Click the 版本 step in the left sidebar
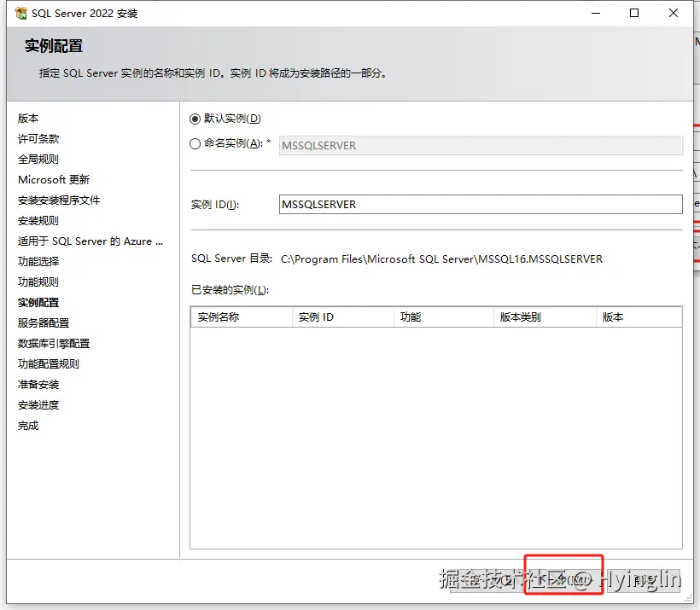Image resolution: width=700 pixels, height=610 pixels. [x=28, y=119]
